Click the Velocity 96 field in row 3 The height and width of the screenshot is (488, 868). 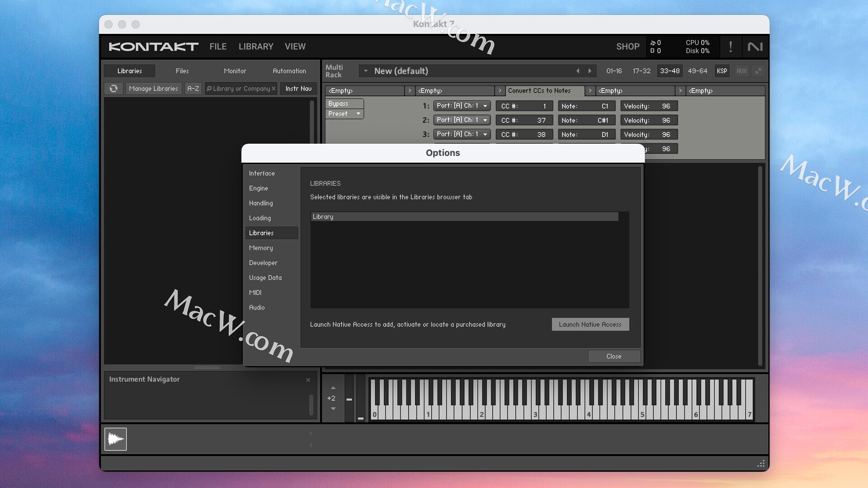coord(649,134)
